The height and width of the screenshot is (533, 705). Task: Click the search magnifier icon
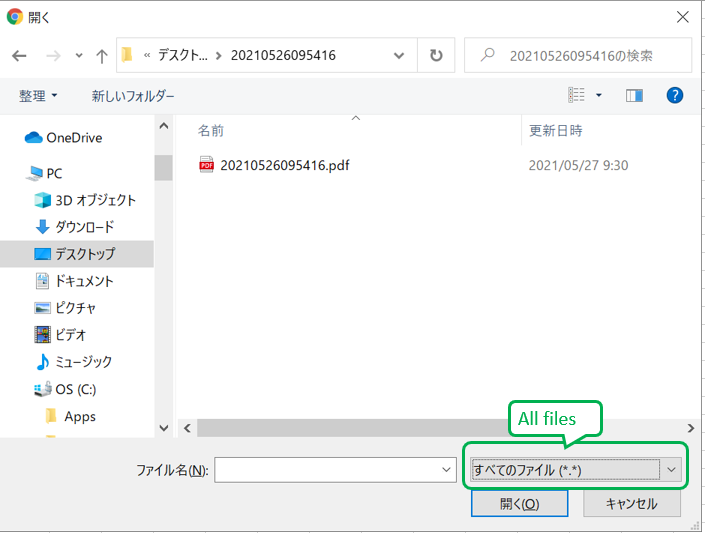coord(487,55)
